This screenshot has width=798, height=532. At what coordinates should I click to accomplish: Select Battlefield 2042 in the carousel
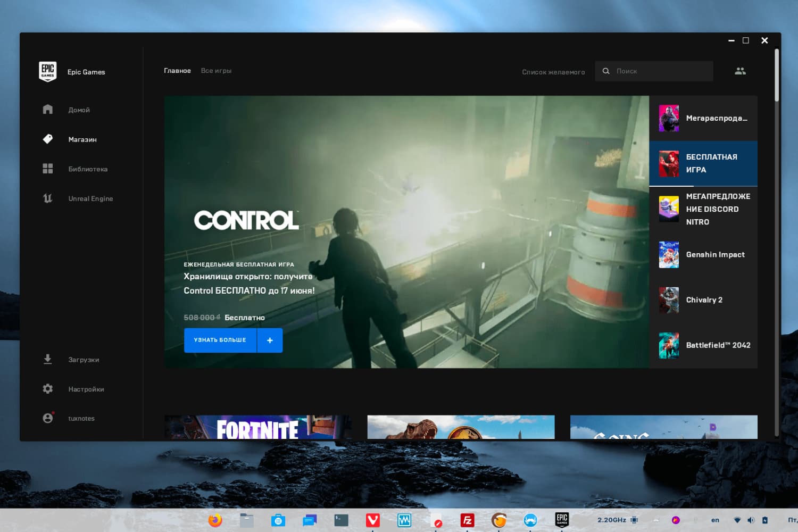[703, 345]
